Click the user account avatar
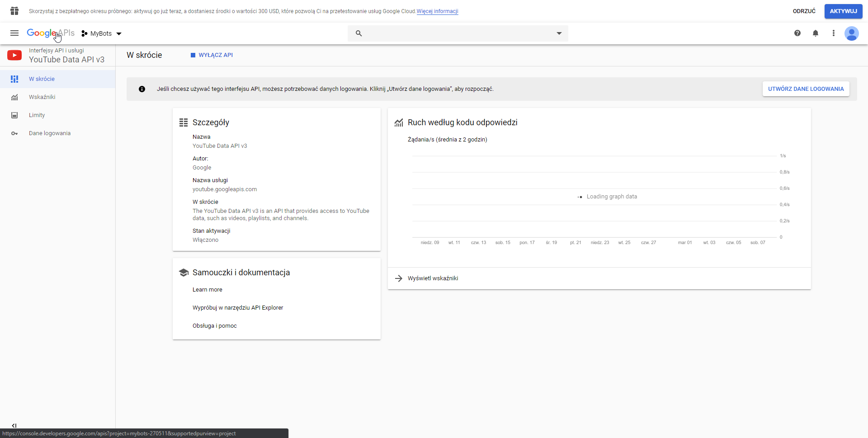 click(x=851, y=33)
